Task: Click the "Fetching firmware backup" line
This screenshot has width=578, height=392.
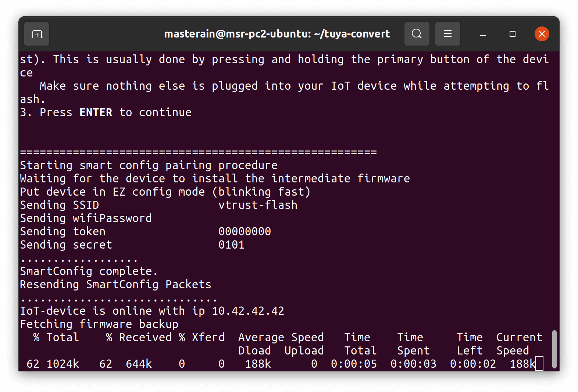Action: tap(99, 324)
